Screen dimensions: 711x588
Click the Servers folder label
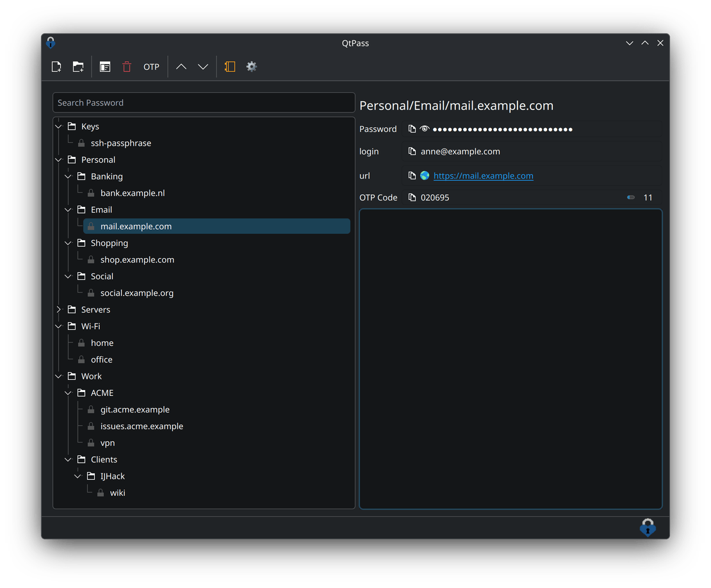(x=95, y=309)
